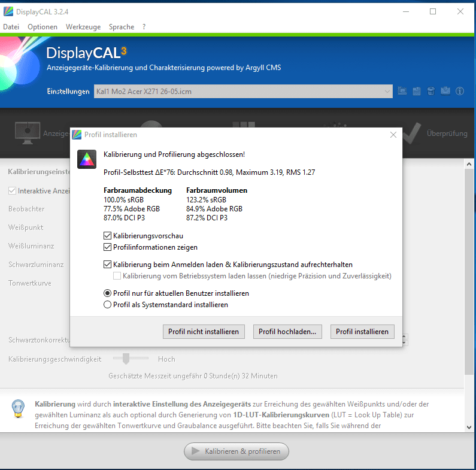476x470 pixels.
Task: Open the Einstellungen profile dropdown
Action: (243, 92)
